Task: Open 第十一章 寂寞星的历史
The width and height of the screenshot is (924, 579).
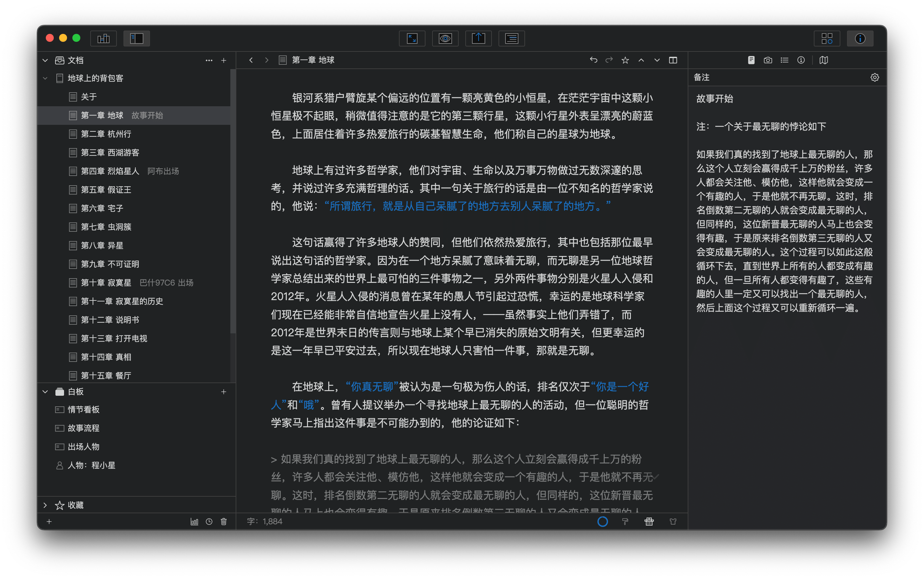Action: [134, 301]
